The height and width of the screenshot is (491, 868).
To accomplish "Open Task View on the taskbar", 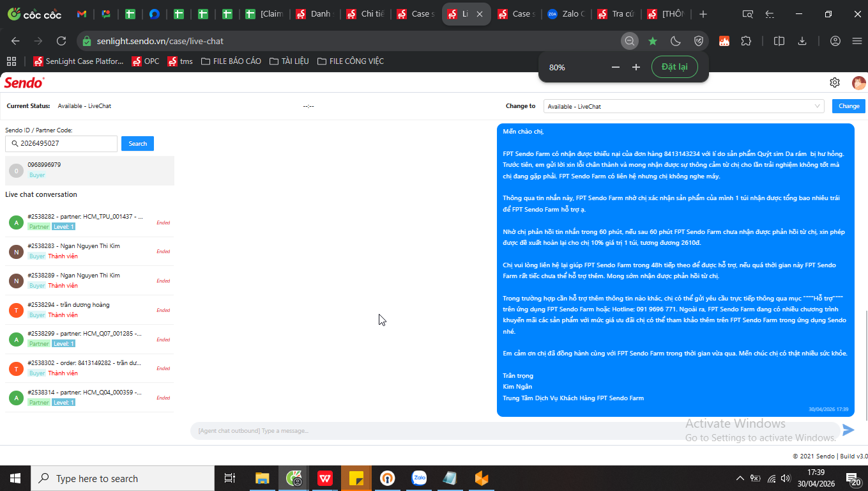I will pos(230,478).
